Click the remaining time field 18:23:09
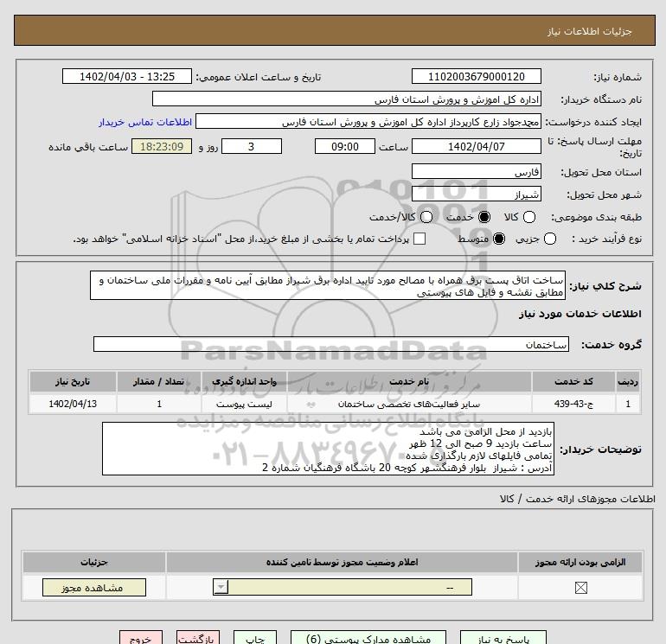This screenshot has height=644, width=666. 162,146
